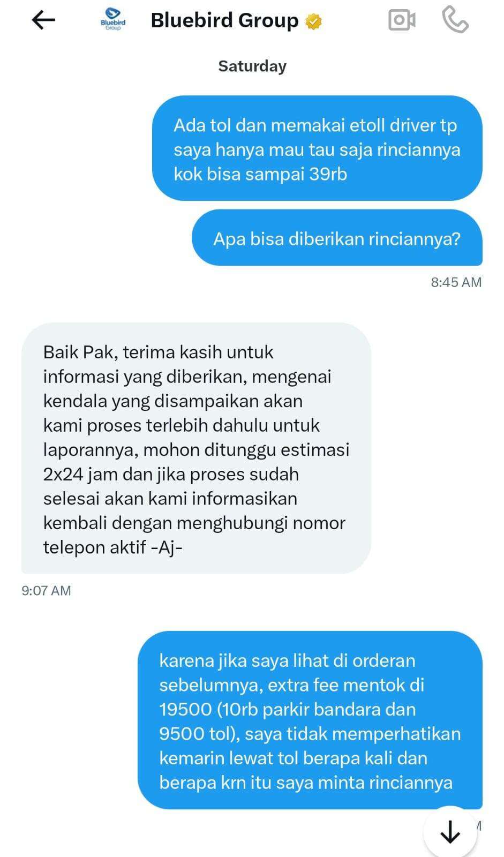The height and width of the screenshot is (857, 504).
Task: Tap the 9:07 AM timestamp
Action: click(x=46, y=590)
